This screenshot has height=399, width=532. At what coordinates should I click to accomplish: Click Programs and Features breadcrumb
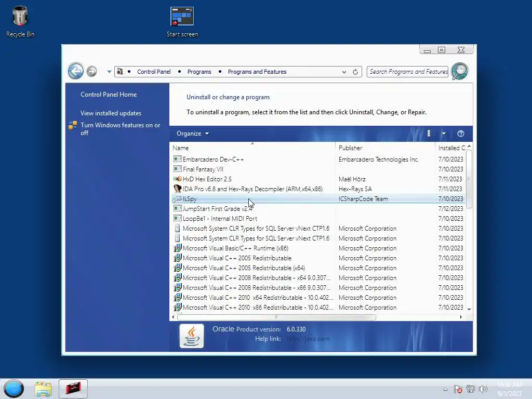(257, 72)
